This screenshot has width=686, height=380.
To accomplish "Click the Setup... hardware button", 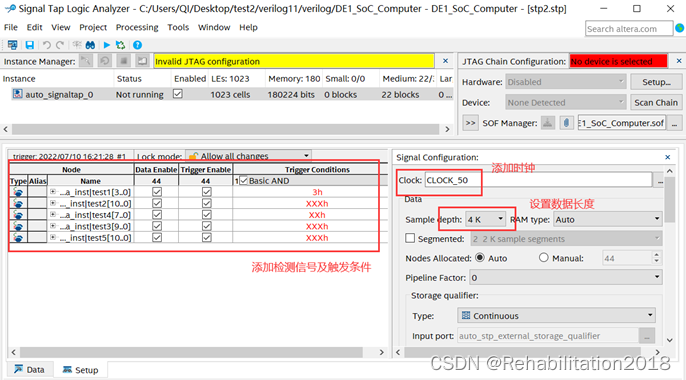I will 656,82.
